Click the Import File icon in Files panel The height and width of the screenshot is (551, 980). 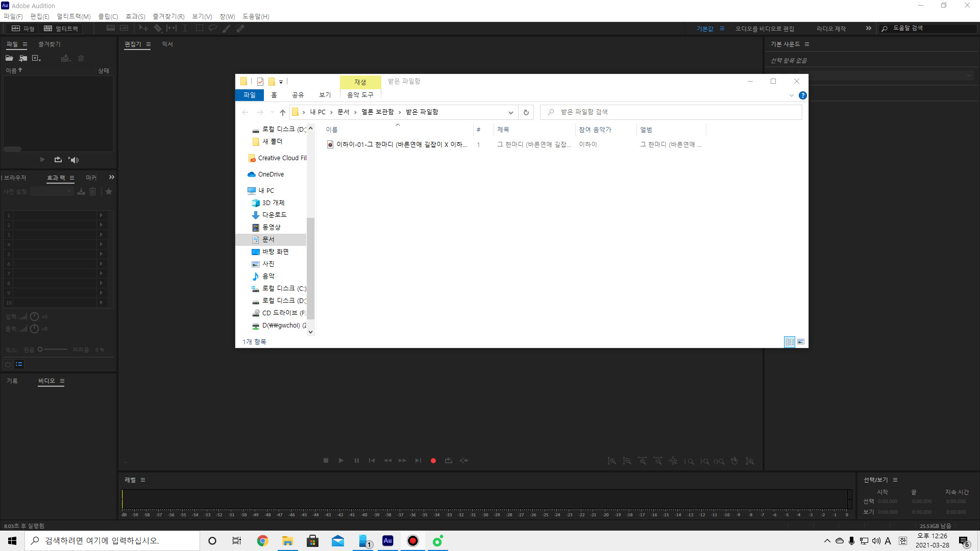point(23,58)
